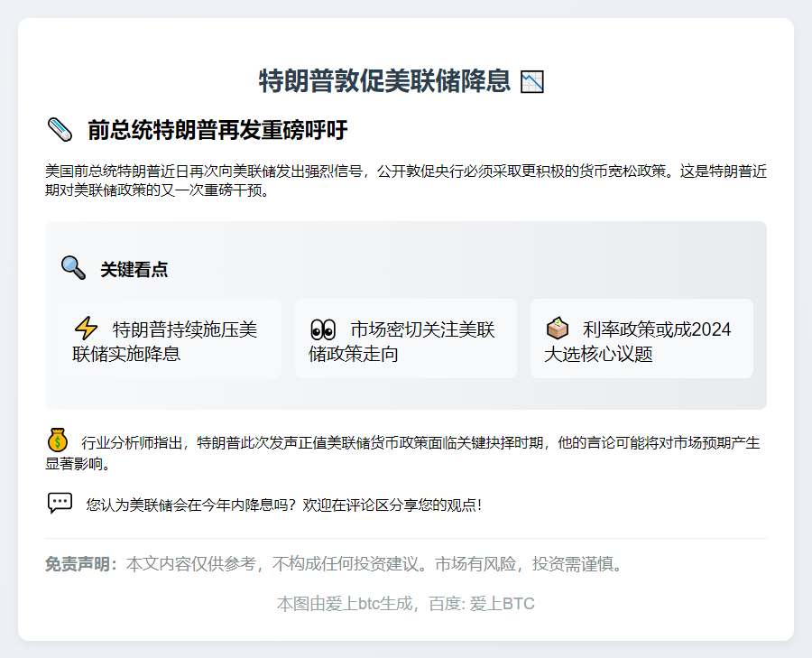Viewport: 812px width, 658px height.
Task: Click the money bag icon before 行业分析师指出
Action: point(58,440)
